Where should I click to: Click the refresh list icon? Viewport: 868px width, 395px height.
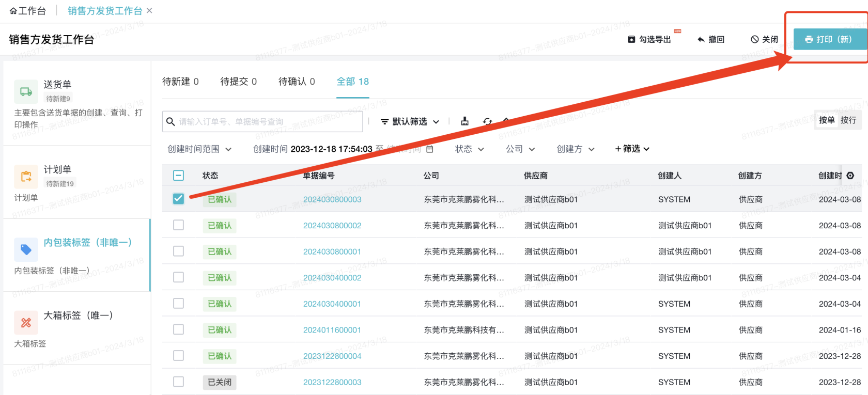coord(487,122)
